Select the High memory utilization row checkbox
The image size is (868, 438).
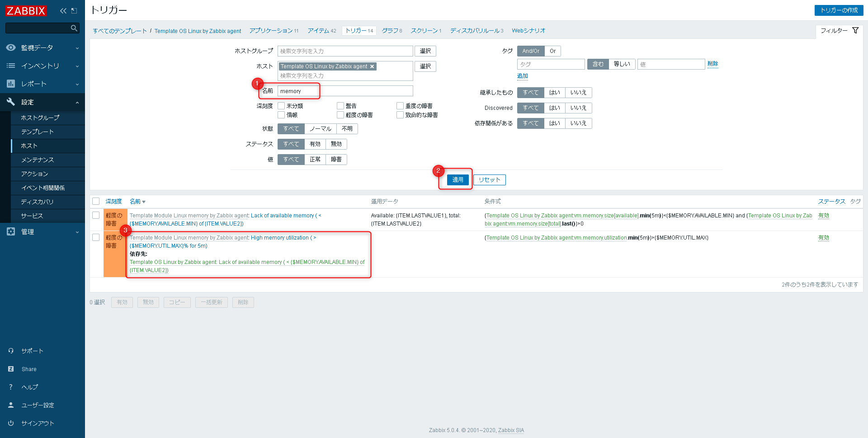96,237
